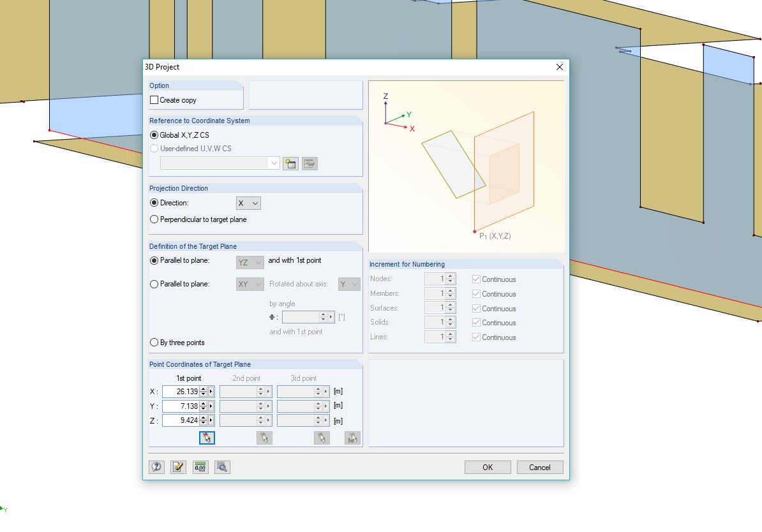Cancel the 3D Project dialog
The width and height of the screenshot is (762, 532).
click(539, 467)
